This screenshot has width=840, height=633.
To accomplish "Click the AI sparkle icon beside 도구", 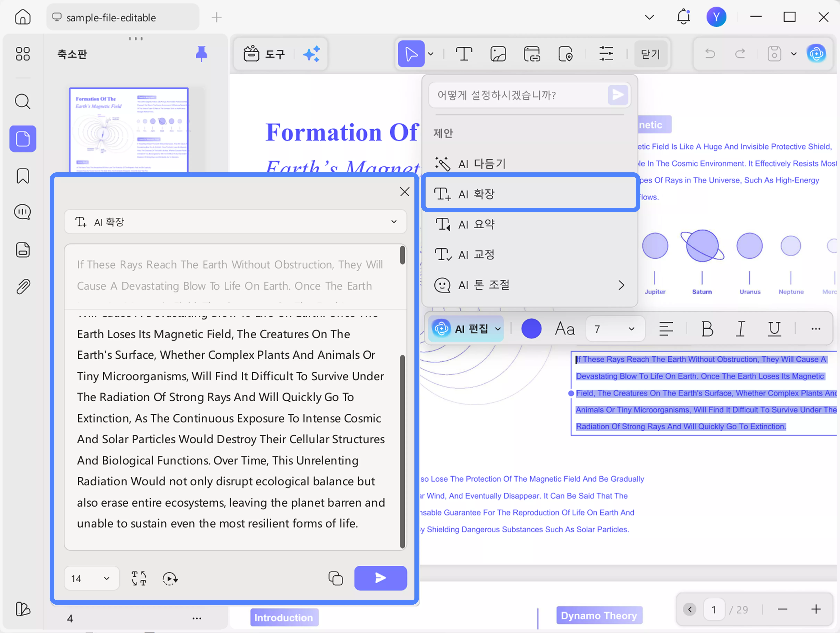I will point(312,54).
